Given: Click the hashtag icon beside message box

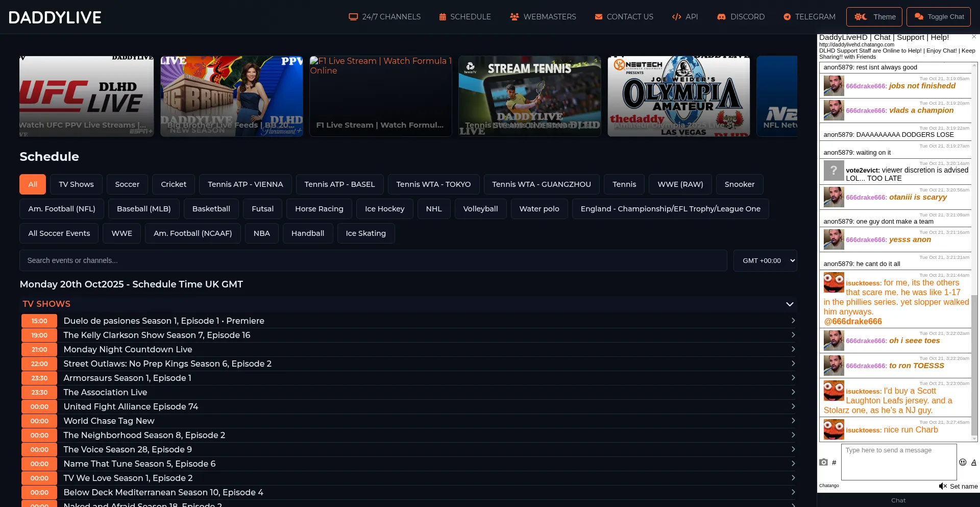Looking at the screenshot, I should point(834,463).
